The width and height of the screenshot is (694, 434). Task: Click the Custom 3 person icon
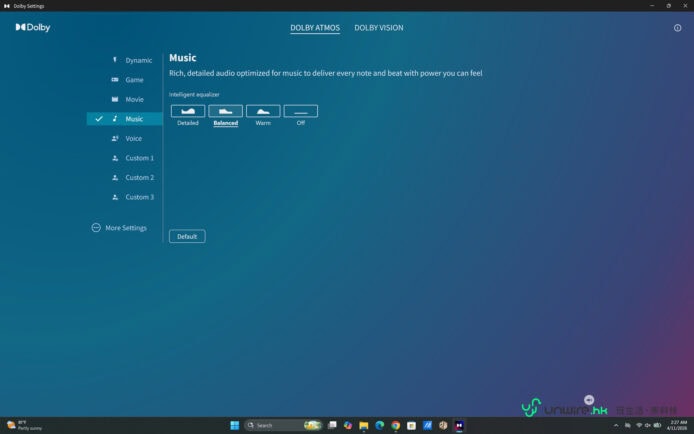[115, 197]
